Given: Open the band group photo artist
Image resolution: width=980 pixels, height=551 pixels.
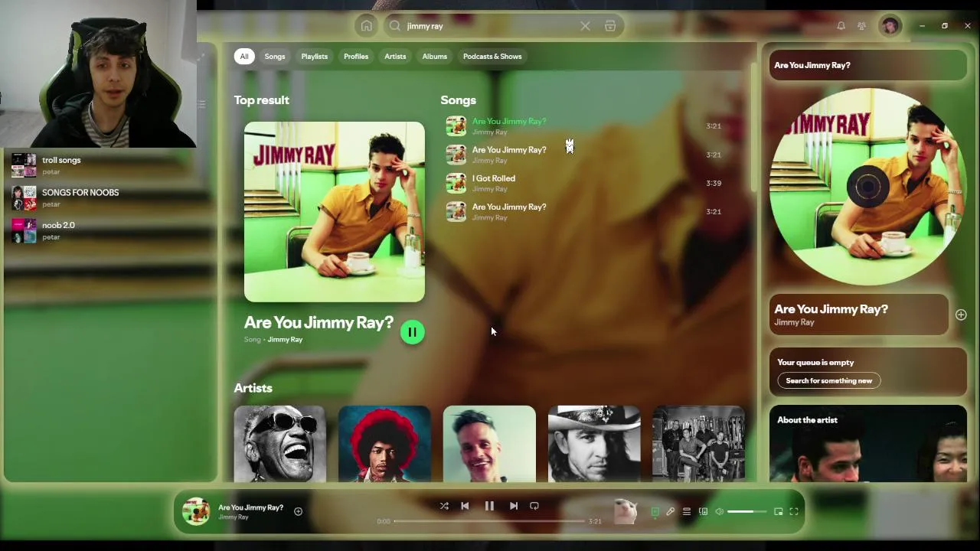Looking at the screenshot, I should coord(698,444).
